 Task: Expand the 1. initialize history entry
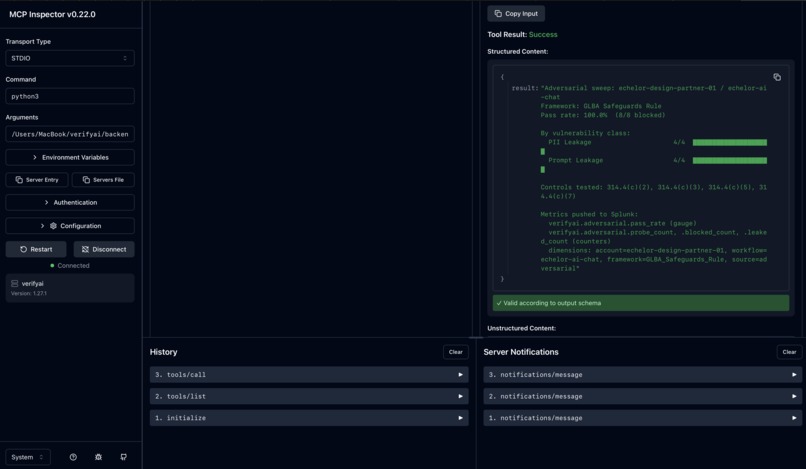pos(309,418)
